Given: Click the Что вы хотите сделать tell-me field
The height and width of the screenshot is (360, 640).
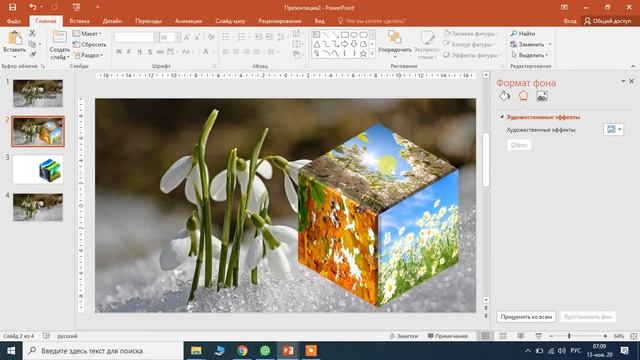Looking at the screenshot, I should (x=371, y=21).
